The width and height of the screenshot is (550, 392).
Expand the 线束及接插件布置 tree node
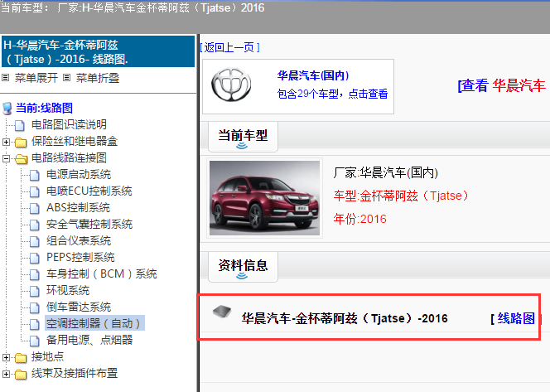[x=6, y=374]
